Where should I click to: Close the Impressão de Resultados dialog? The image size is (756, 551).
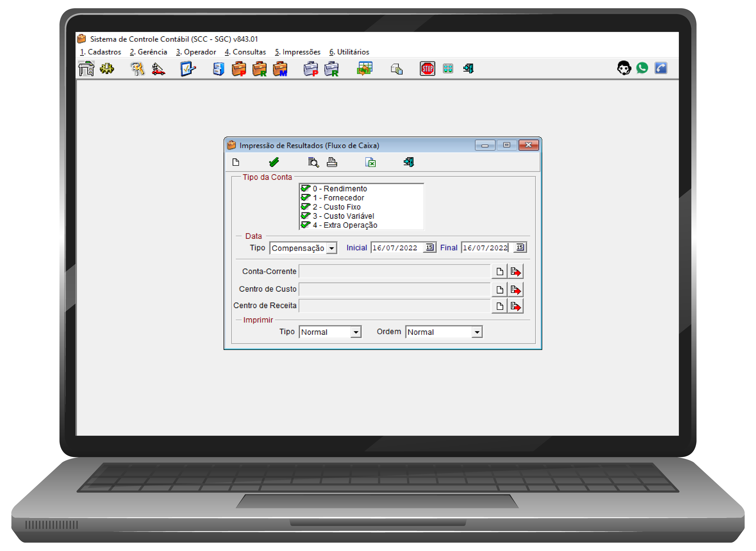(x=529, y=145)
